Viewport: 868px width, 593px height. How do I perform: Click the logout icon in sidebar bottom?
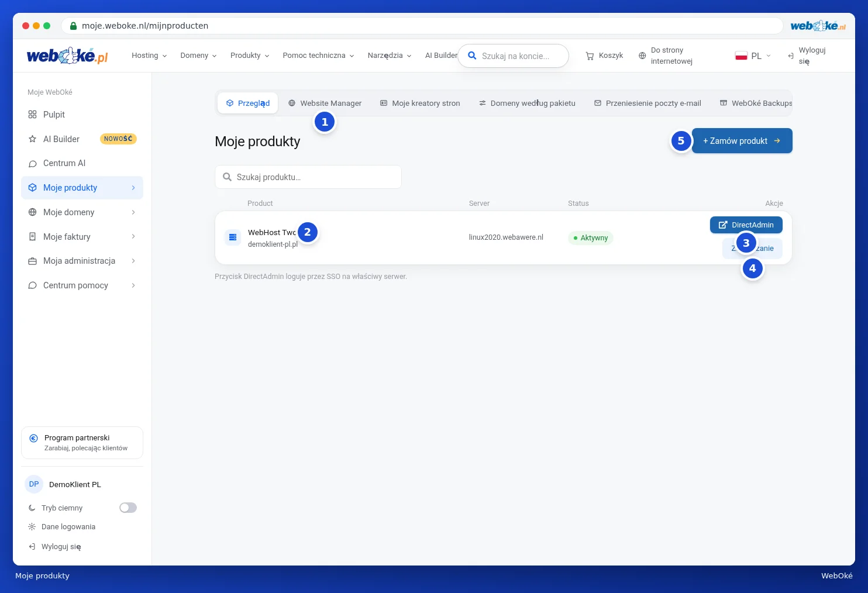pyautogui.click(x=32, y=547)
